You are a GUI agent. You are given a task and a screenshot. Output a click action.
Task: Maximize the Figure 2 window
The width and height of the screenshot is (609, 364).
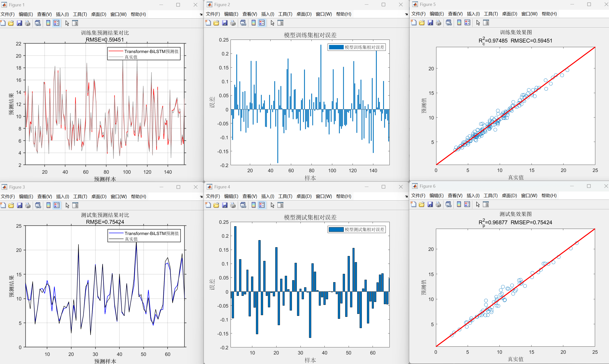[383, 5]
